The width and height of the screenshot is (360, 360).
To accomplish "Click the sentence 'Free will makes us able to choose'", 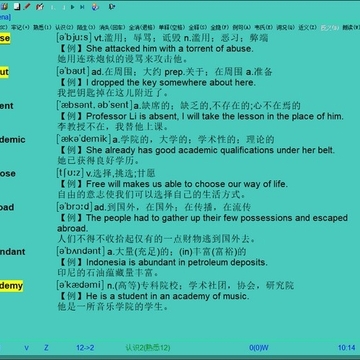I will pos(187,184).
